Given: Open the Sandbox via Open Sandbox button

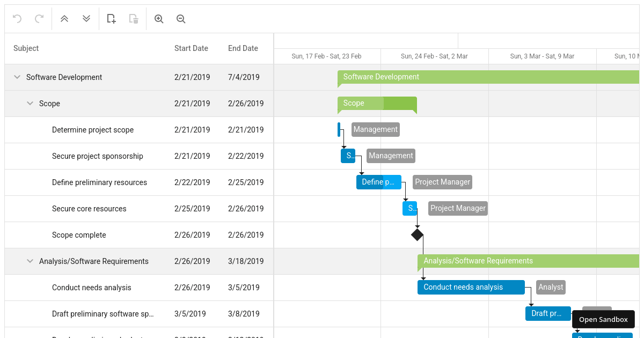Looking at the screenshot, I should (x=603, y=319).
